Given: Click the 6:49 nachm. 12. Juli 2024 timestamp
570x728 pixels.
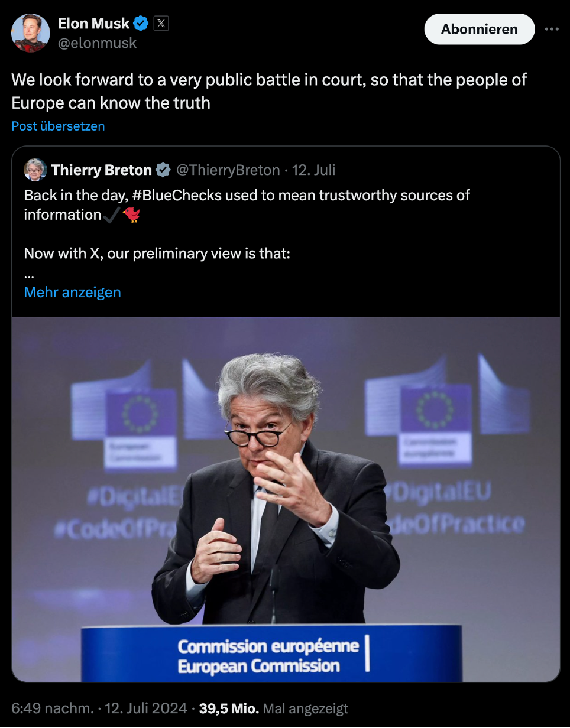Looking at the screenshot, I should (99, 708).
